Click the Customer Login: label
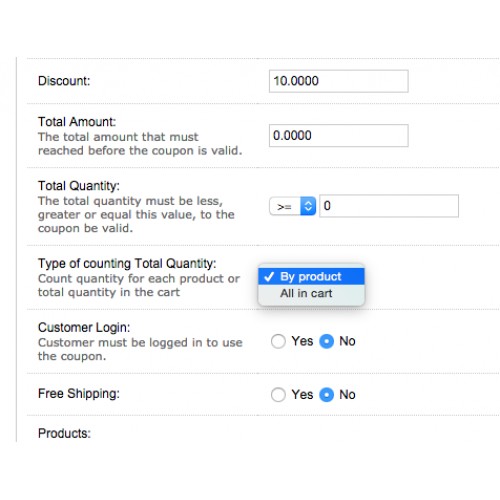This screenshot has width=500, height=500. (x=84, y=327)
